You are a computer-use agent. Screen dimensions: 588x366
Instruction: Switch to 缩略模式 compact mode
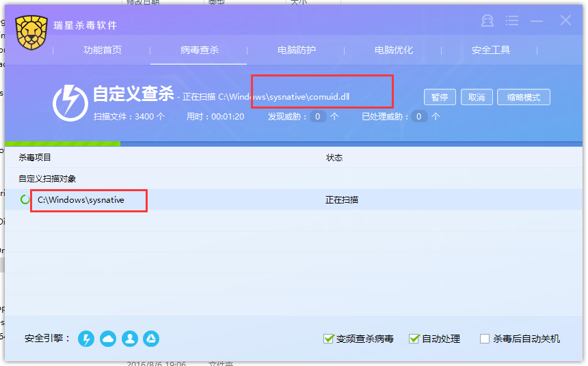(x=524, y=97)
